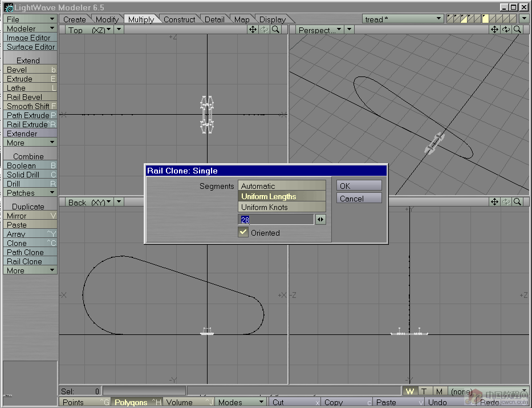
Task: Select layer 3 in the layer bank
Action: [x=464, y=19]
